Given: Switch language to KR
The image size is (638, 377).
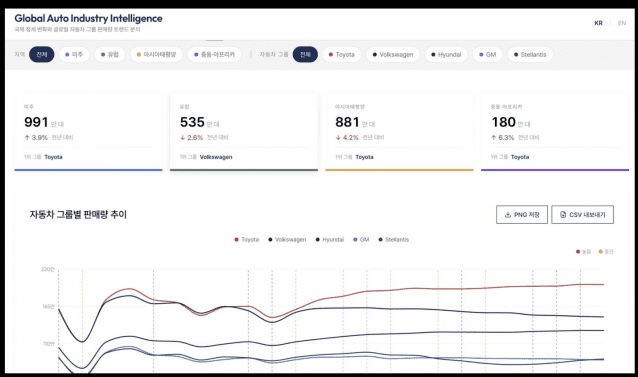Looking at the screenshot, I should (x=598, y=23).
